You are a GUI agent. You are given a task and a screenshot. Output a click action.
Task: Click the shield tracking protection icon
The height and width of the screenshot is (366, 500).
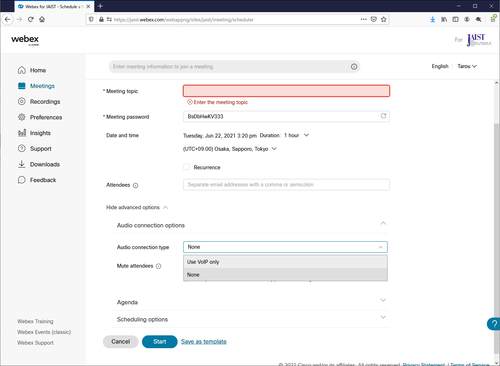click(91, 20)
